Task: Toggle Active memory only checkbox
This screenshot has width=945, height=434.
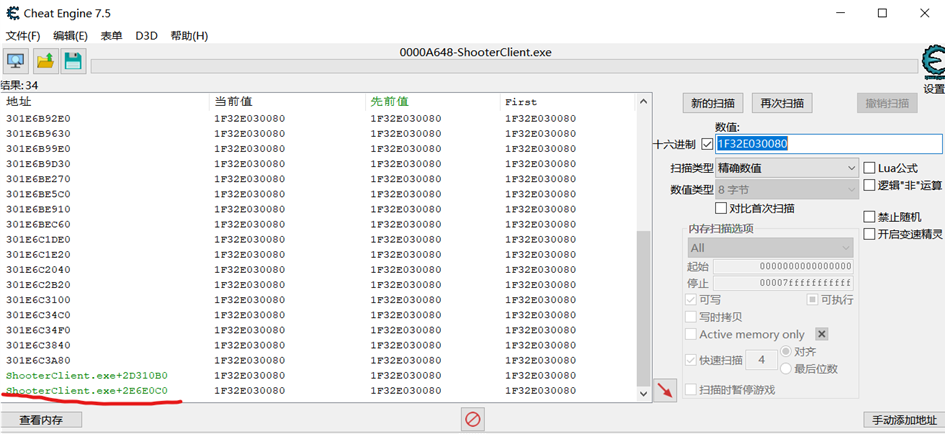Action: pos(691,334)
